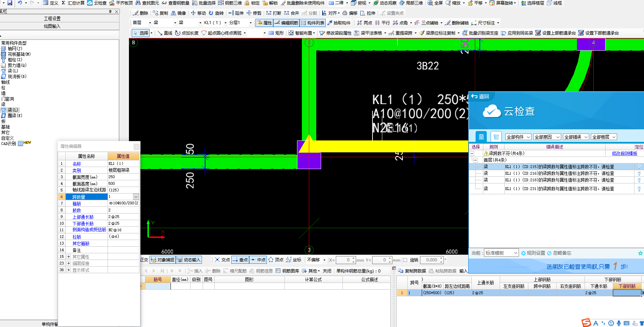Open the 跨数量 value dropdown arrow
Image resolution: width=644 pixels, height=327 pixels.
[x=136, y=197]
